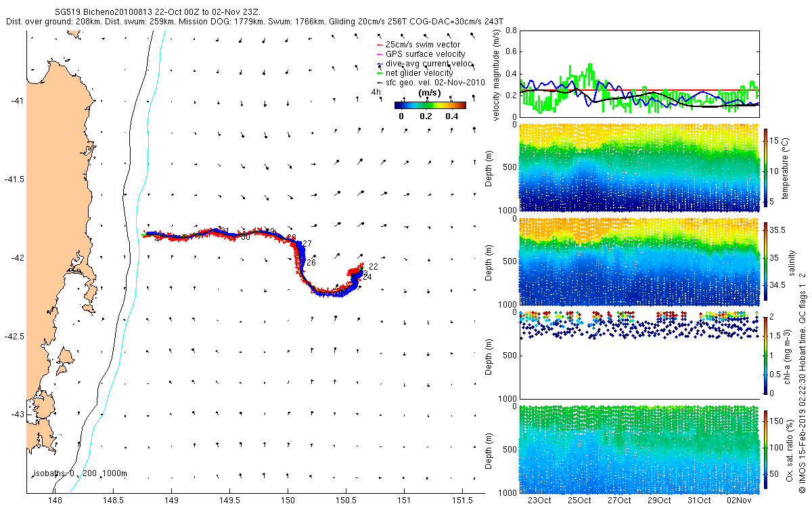Click longitude label '151' on map axis

pos(404,500)
